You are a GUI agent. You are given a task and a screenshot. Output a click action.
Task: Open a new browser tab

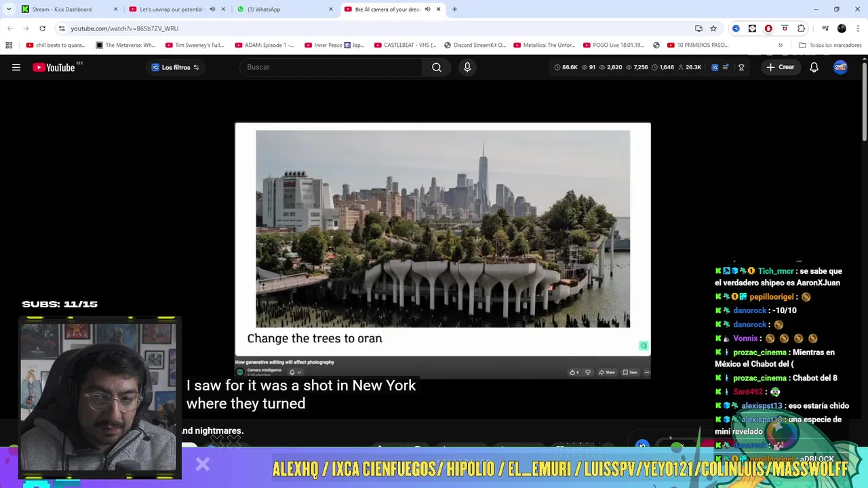click(x=454, y=9)
